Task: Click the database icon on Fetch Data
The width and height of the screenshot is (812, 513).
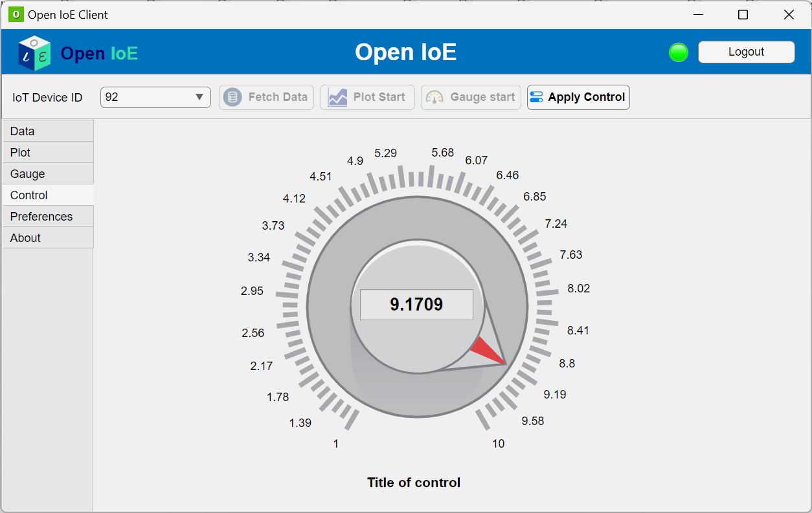Action: tap(232, 97)
